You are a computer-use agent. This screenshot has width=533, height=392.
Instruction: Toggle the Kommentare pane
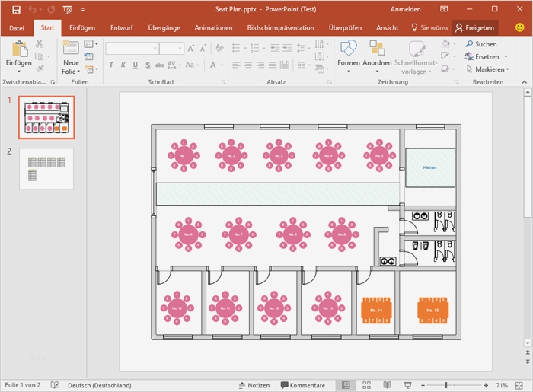pyautogui.click(x=303, y=385)
